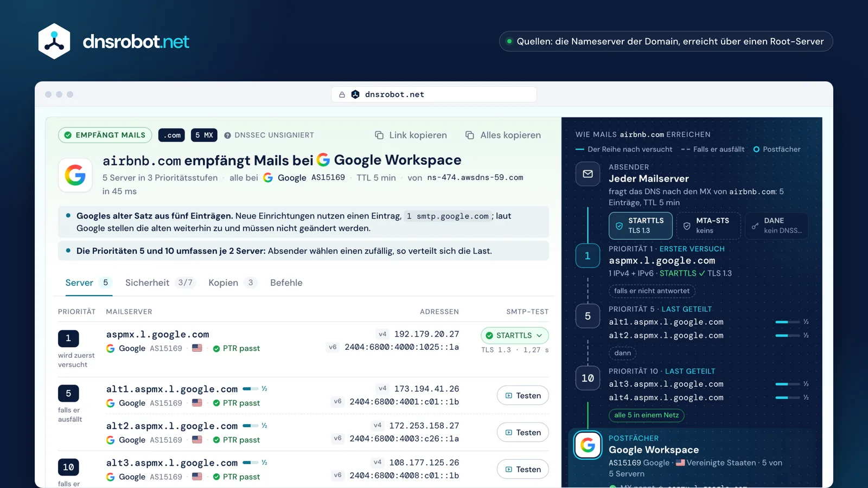Click the STARTTLS TLS 1.3 card

tap(641, 226)
